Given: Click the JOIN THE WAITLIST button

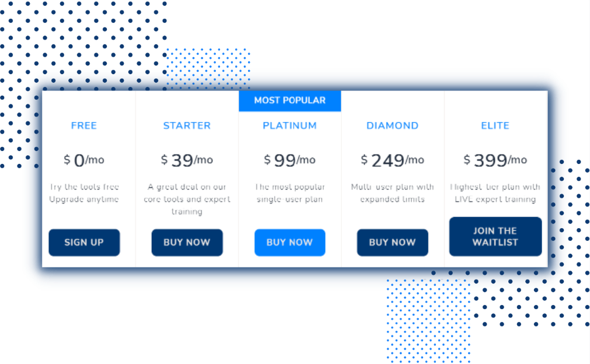Looking at the screenshot, I should pos(495,236).
